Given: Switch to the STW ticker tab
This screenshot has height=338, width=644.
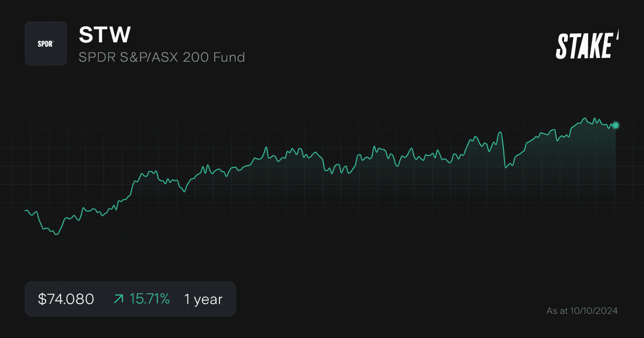Looking at the screenshot, I should pos(105,34).
